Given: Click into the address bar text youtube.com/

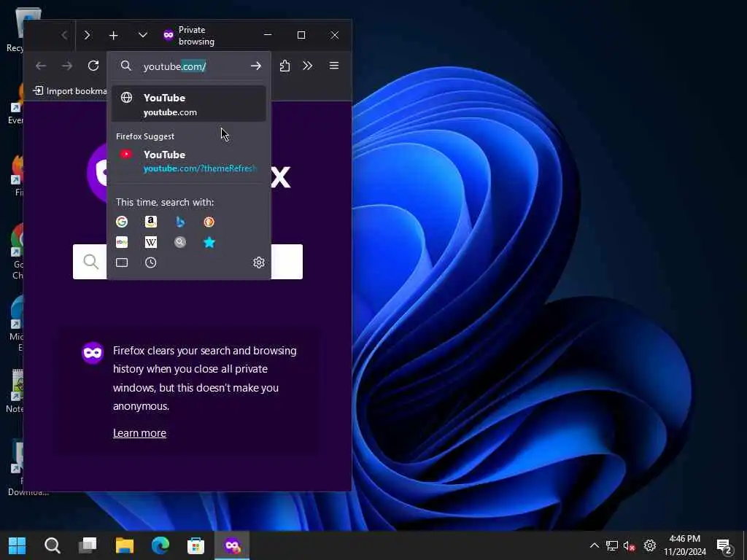Looking at the screenshot, I should pos(174,66).
